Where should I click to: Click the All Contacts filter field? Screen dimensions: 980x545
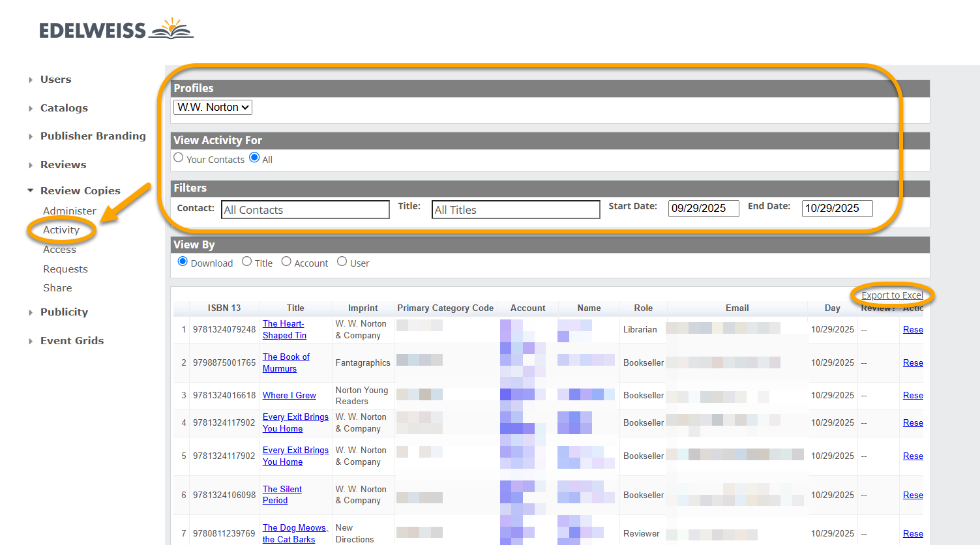coord(305,210)
